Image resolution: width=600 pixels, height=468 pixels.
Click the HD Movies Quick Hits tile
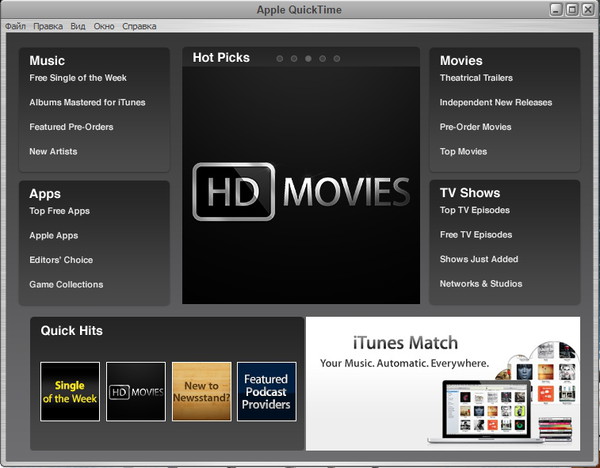135,391
